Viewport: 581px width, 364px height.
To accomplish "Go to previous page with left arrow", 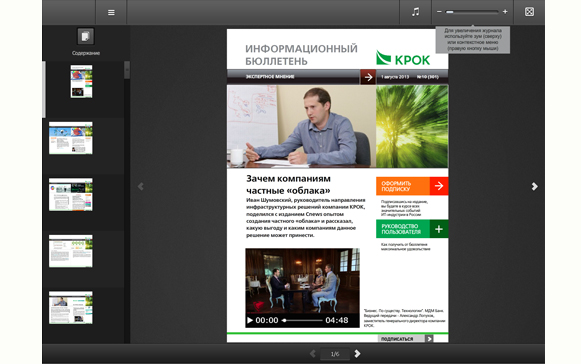I will (x=141, y=186).
